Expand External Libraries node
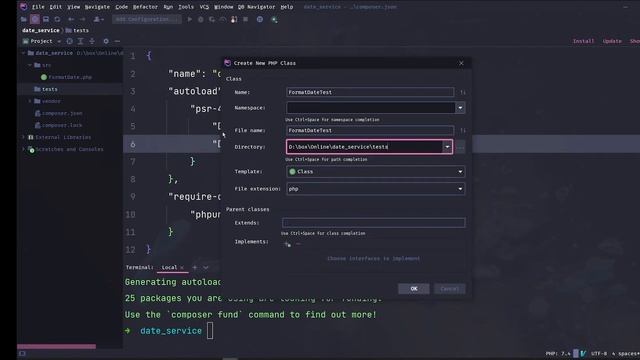Viewport: 640px width, 360px height. pyautogui.click(x=23, y=137)
